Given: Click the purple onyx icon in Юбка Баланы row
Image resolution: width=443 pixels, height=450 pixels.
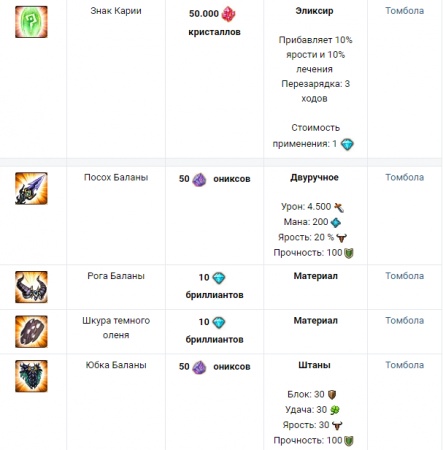Looking at the screenshot, I should [x=199, y=367].
